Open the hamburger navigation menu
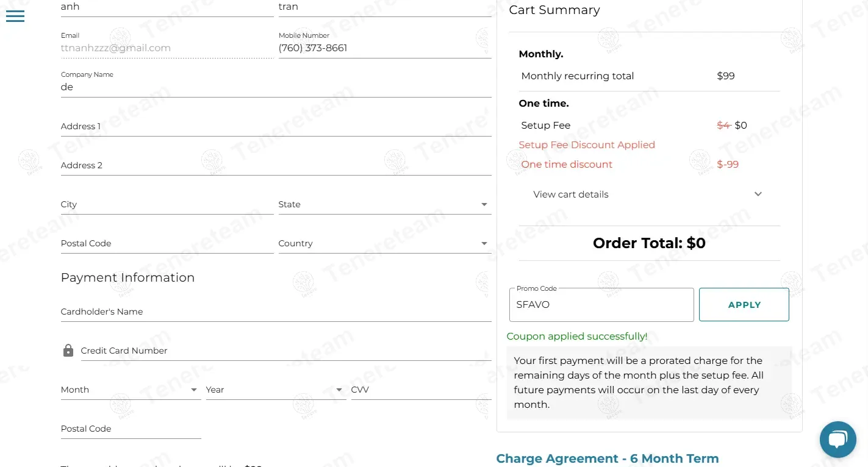This screenshot has height=467, width=868. pos(15,16)
